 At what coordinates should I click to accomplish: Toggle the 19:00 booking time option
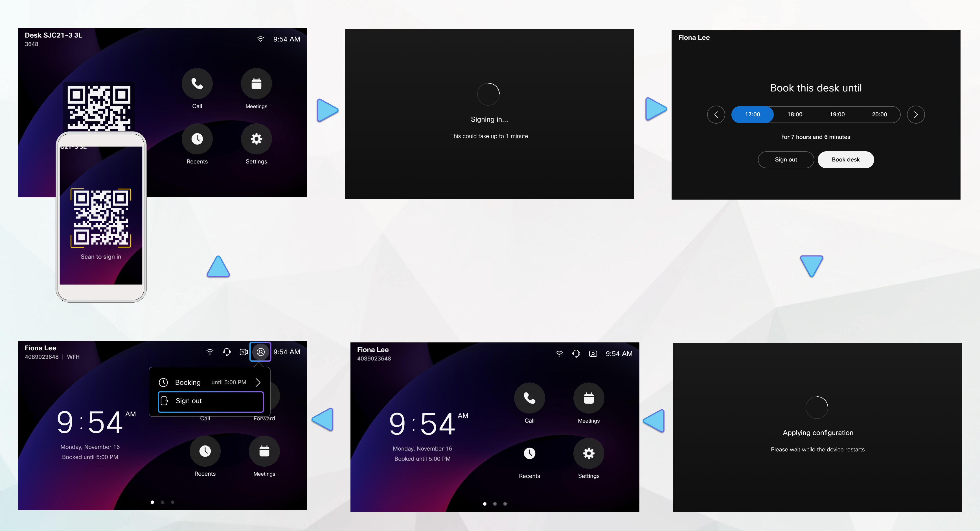(x=837, y=114)
